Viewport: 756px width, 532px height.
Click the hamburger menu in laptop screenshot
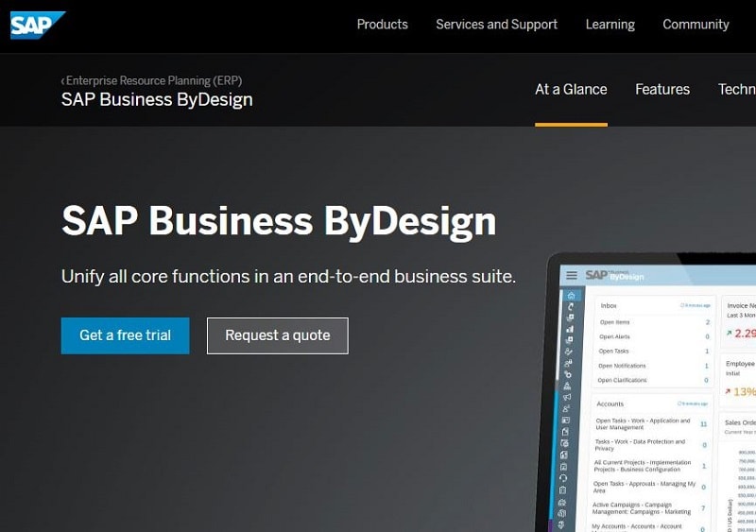[x=572, y=275]
